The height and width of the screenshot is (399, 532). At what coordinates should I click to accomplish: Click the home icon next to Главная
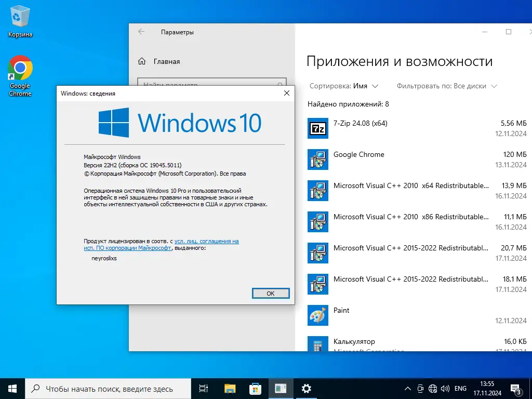[142, 61]
